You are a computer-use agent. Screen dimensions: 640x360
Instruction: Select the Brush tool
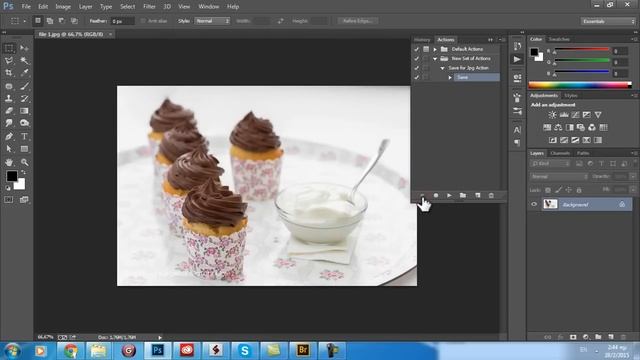click(24, 86)
